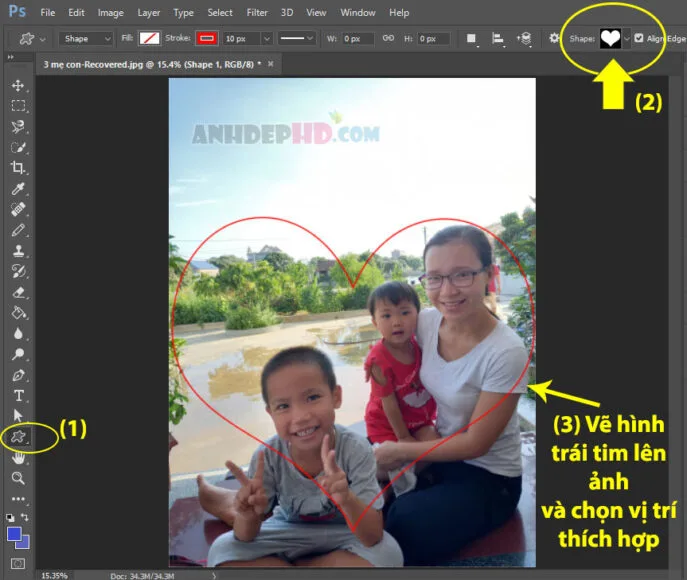Viewport: 687px width, 580px height.
Task: Open the View menu
Action: 316,13
